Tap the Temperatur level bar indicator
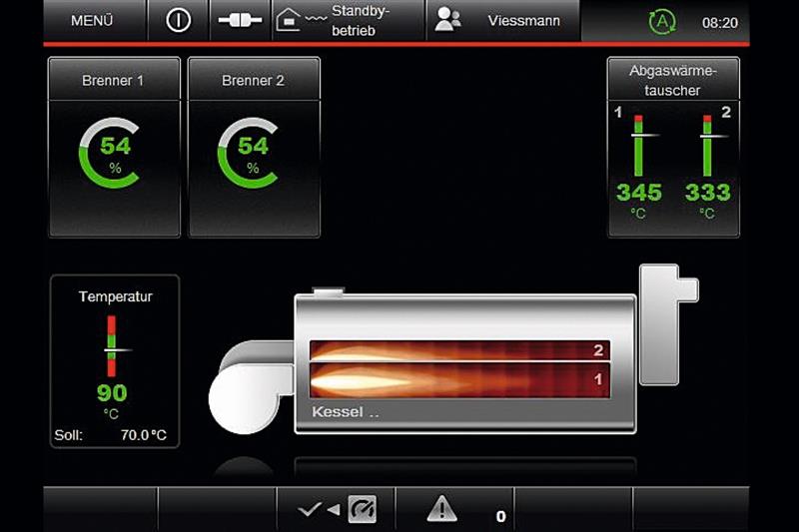The width and height of the screenshot is (799, 532). (112, 346)
